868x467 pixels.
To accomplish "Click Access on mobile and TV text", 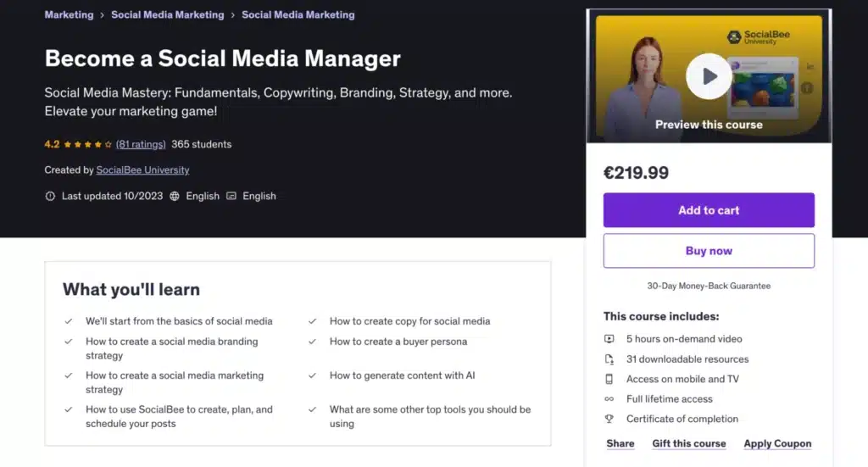I will pyautogui.click(x=682, y=379).
